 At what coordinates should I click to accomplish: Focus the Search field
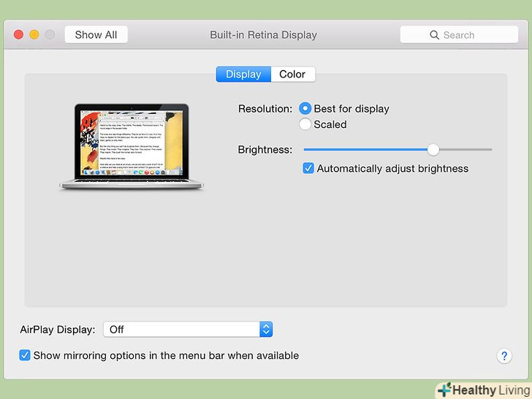(x=459, y=34)
